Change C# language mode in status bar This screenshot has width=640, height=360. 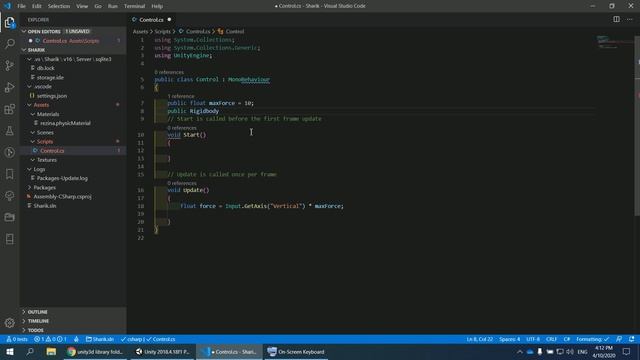pyautogui.click(x=567, y=339)
